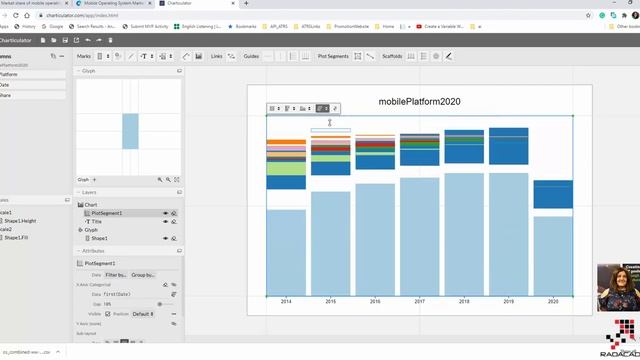640x360 pixels.
Task: Open the axis Position Default dropdown
Action: point(143,314)
